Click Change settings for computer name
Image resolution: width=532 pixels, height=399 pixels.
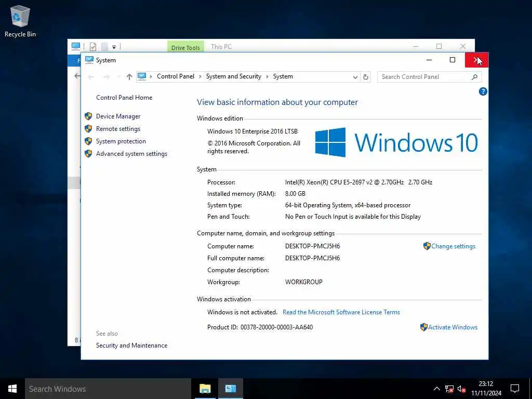pyautogui.click(x=453, y=246)
